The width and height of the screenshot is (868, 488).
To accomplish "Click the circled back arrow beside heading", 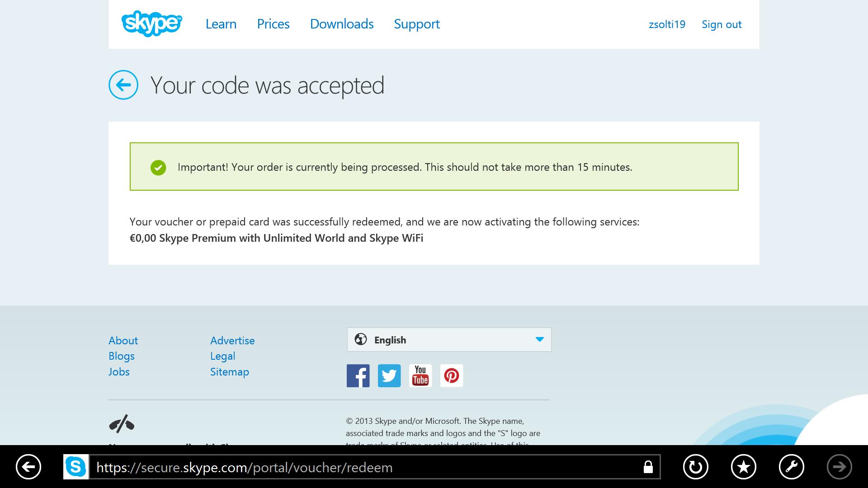I will coord(123,85).
